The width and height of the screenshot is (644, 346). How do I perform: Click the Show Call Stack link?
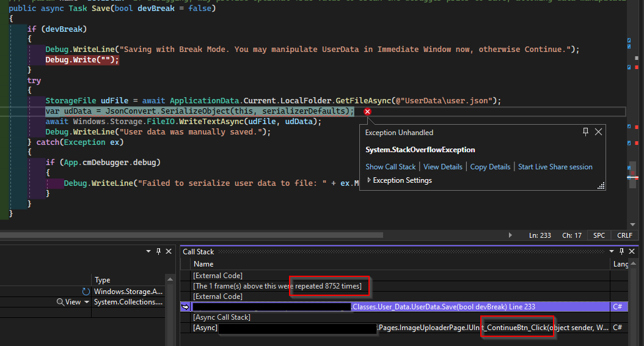tap(390, 167)
